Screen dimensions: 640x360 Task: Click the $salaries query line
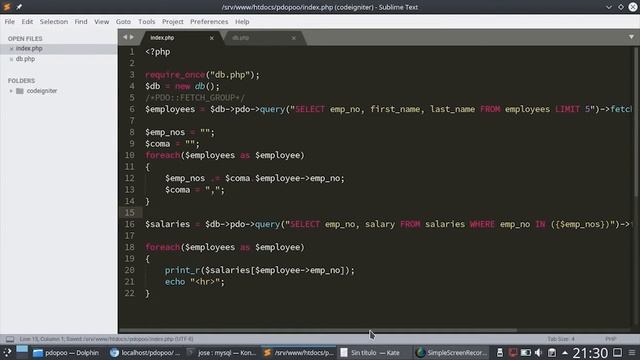click(x=388, y=224)
